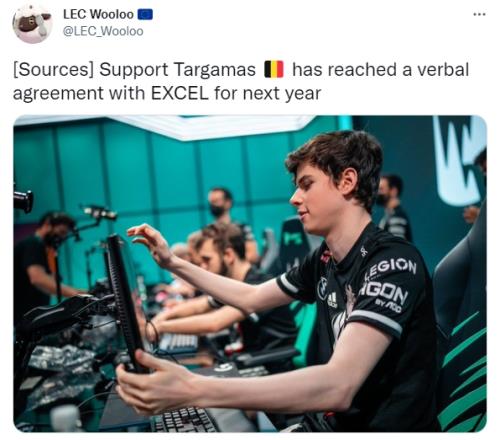Select the word "Targamas" in the tweet
This screenshot has width=500, height=440.
[x=215, y=70]
